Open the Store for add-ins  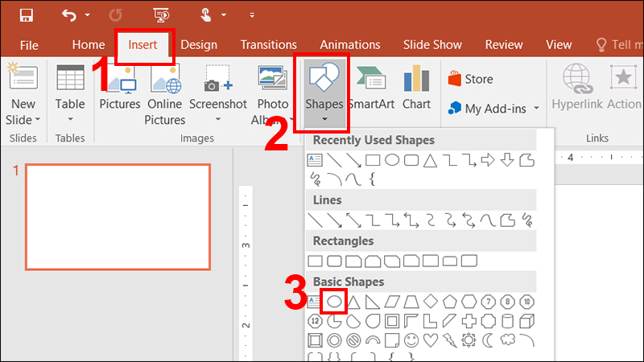click(471, 79)
